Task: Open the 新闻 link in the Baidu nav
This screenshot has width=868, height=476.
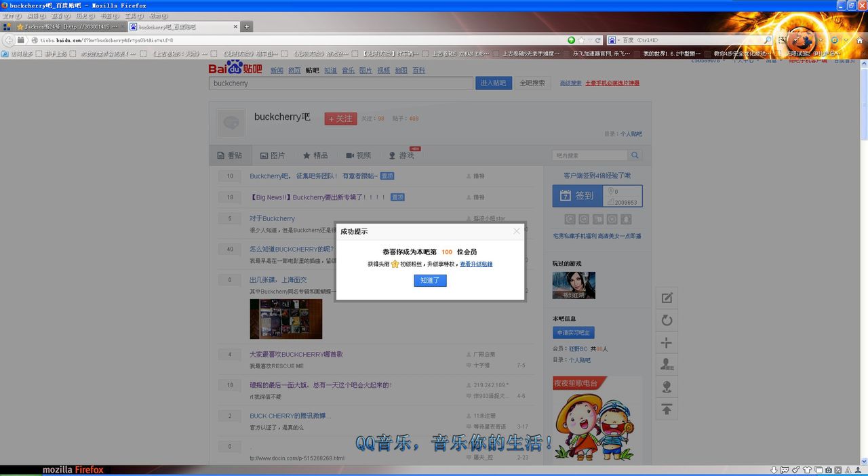Action: pos(277,71)
